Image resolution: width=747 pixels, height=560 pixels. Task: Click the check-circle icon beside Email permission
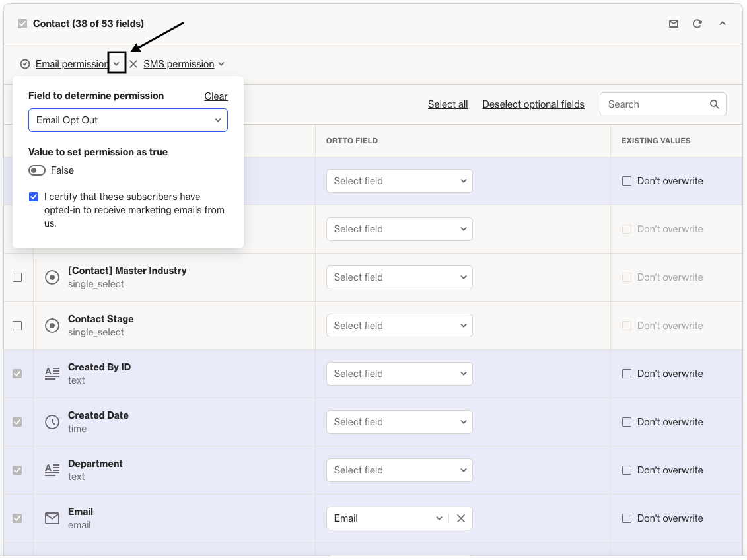pyautogui.click(x=25, y=64)
